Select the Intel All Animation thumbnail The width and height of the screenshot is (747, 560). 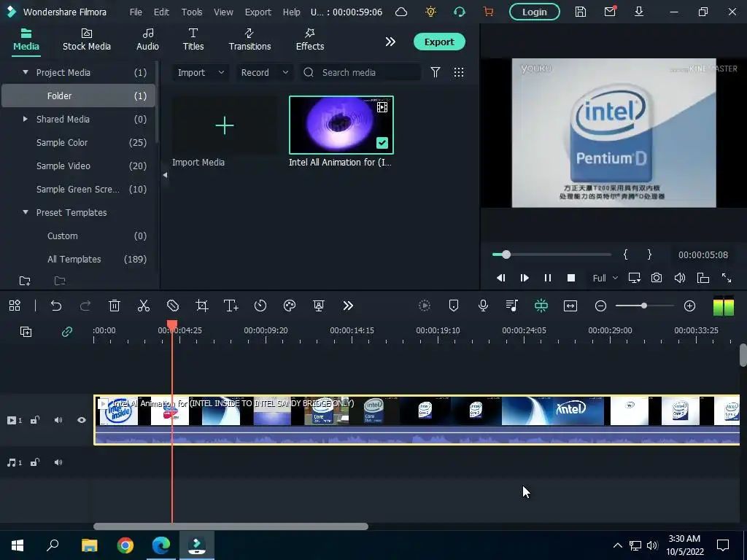341,125
